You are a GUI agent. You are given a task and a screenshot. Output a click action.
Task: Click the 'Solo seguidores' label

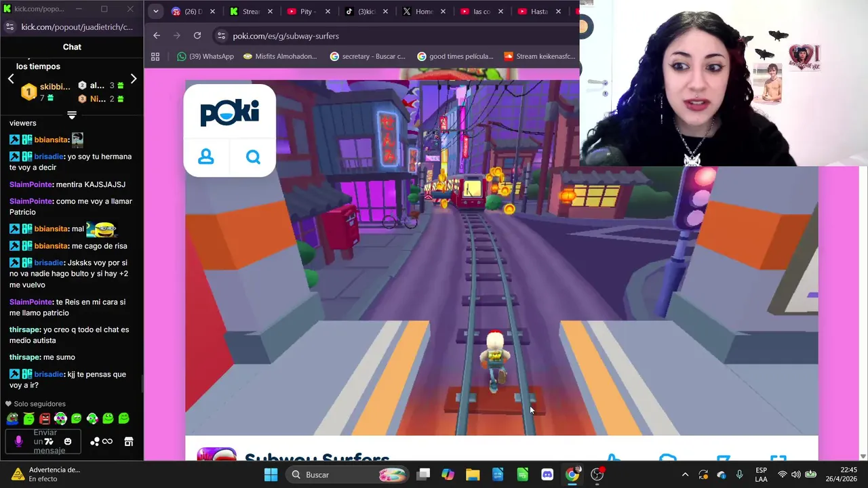[x=39, y=404]
